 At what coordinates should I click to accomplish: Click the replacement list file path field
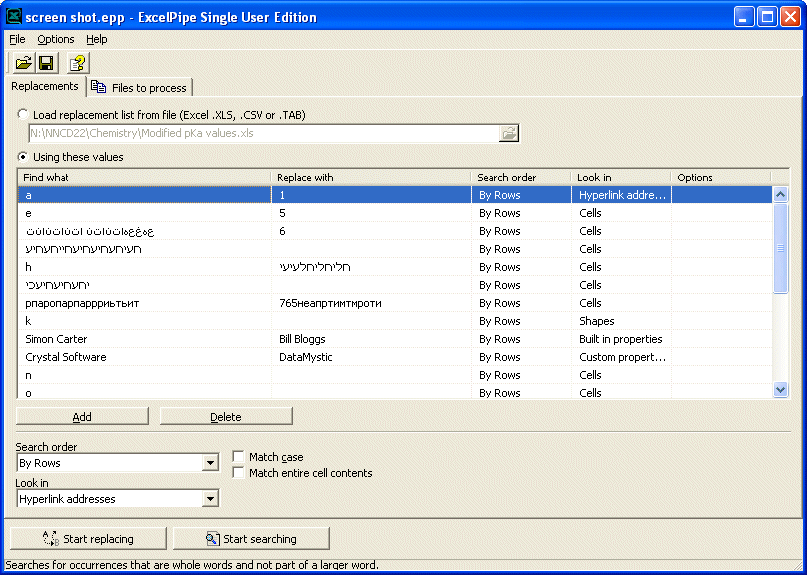click(264, 133)
